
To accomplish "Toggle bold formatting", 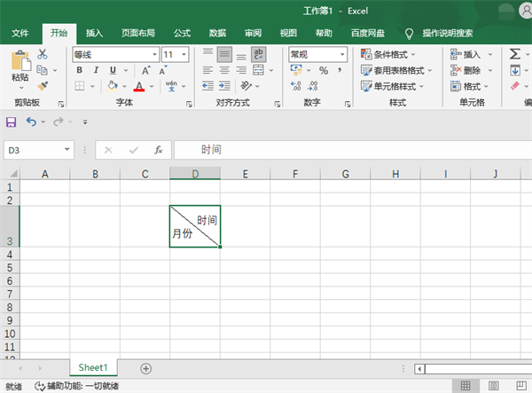I will [81, 70].
